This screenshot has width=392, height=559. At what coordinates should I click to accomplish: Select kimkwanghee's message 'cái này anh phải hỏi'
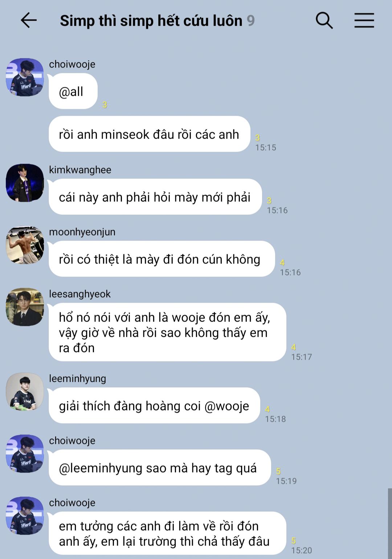tap(155, 197)
